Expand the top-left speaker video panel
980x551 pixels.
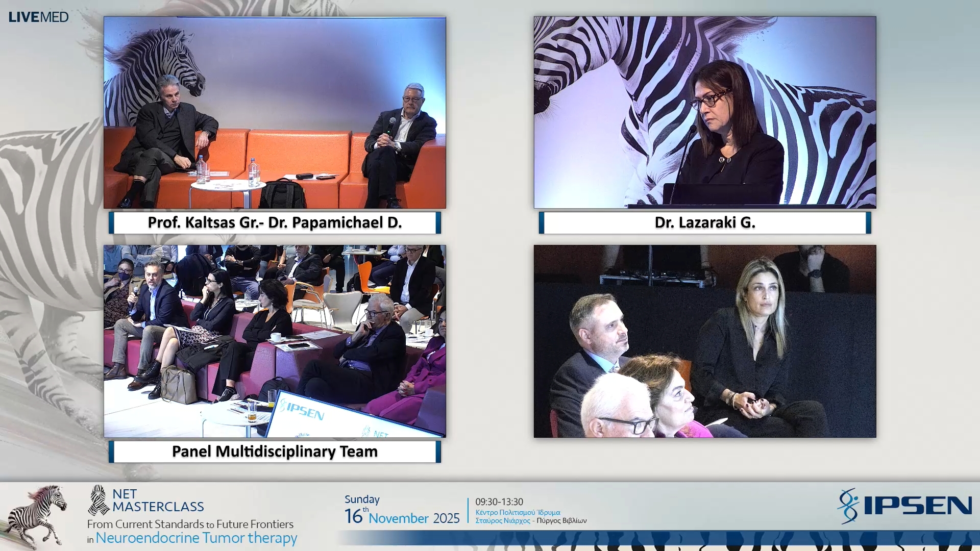point(275,112)
